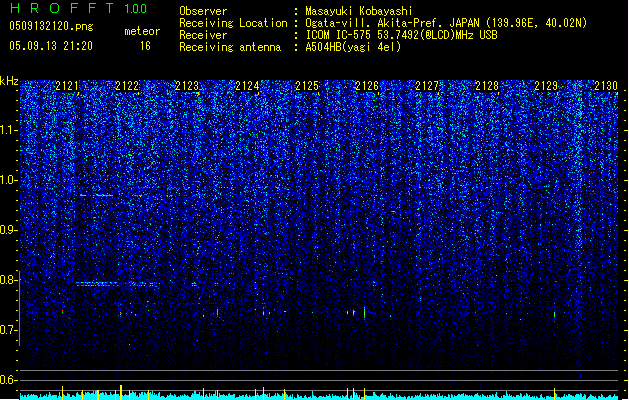Click the Receiving antenna label
This screenshot has width=629, height=400.
[x=230, y=47]
